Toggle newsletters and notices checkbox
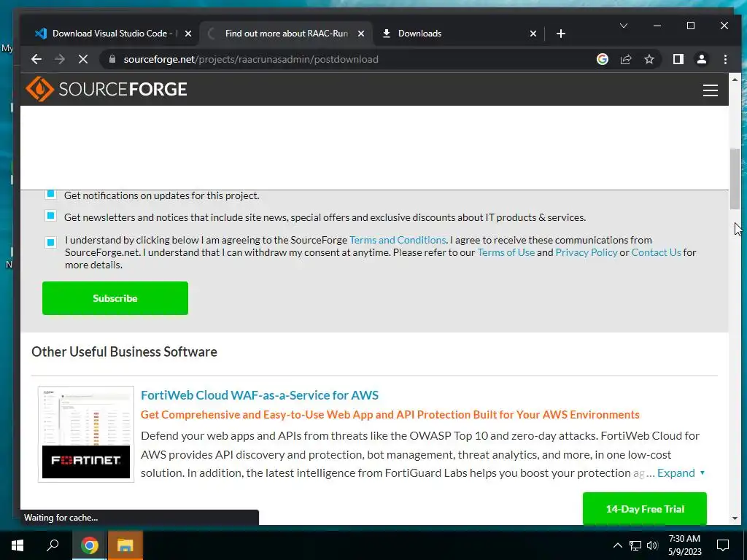The width and height of the screenshot is (747, 560). [50, 216]
